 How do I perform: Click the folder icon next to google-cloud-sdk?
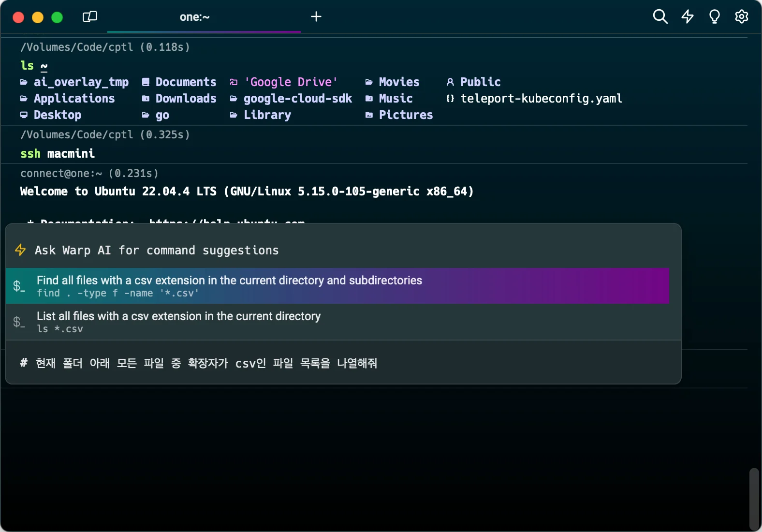(234, 99)
